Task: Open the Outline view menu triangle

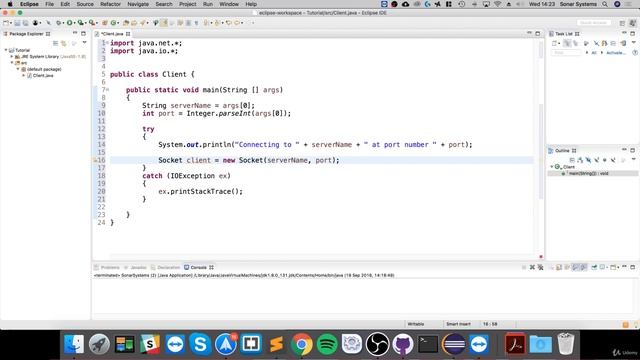Action: pyautogui.click(x=633, y=160)
